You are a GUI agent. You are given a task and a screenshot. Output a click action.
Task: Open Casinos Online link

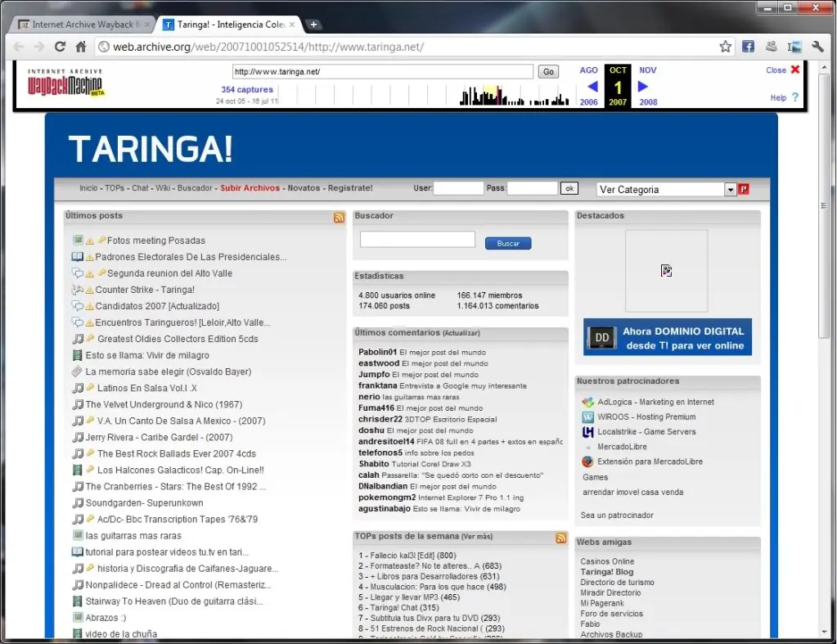point(607,561)
